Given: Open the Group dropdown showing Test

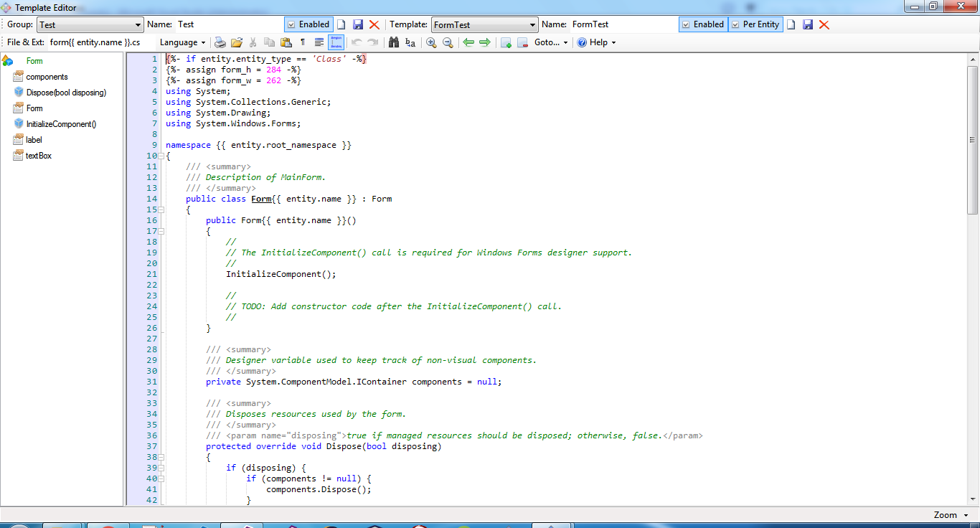Looking at the screenshot, I should pos(90,24).
